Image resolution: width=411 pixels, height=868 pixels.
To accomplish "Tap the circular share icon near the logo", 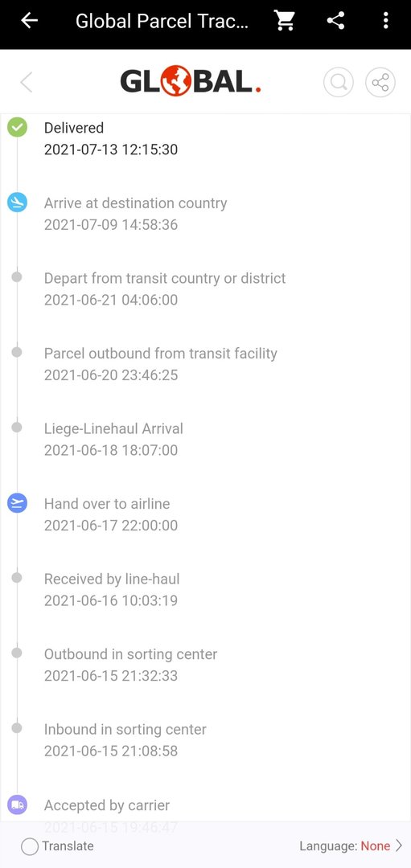I will (x=380, y=83).
